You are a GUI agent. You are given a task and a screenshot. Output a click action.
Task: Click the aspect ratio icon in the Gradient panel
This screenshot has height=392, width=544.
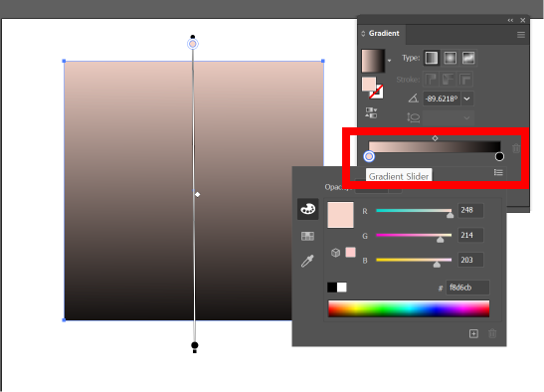[x=413, y=117]
